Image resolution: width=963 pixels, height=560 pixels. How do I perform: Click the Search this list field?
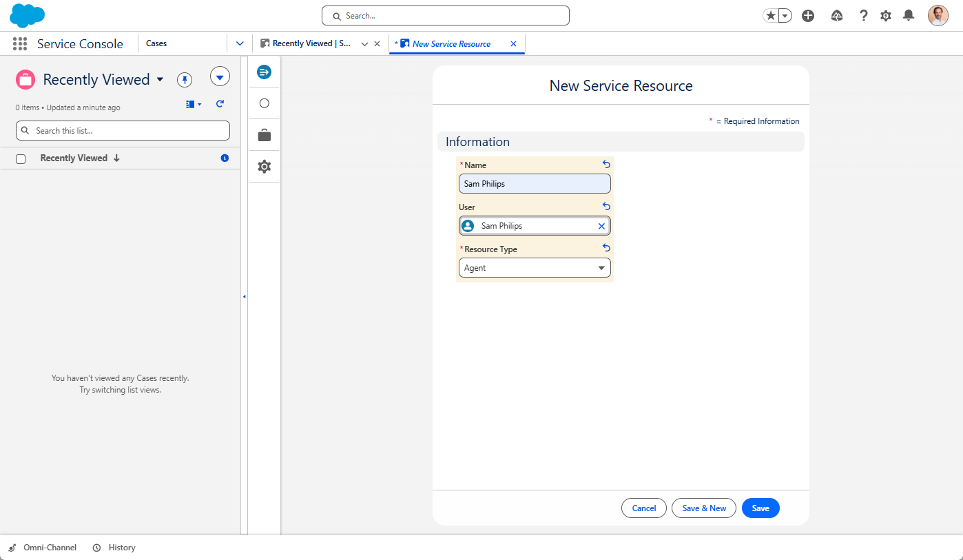(123, 131)
